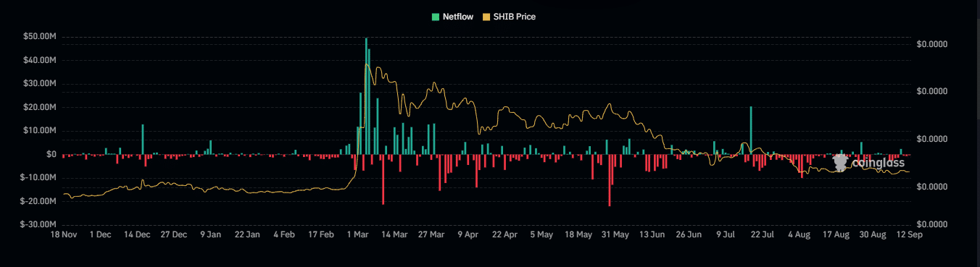Click the 27 Mar date label
The width and height of the screenshot is (980, 267).
pyautogui.click(x=431, y=234)
